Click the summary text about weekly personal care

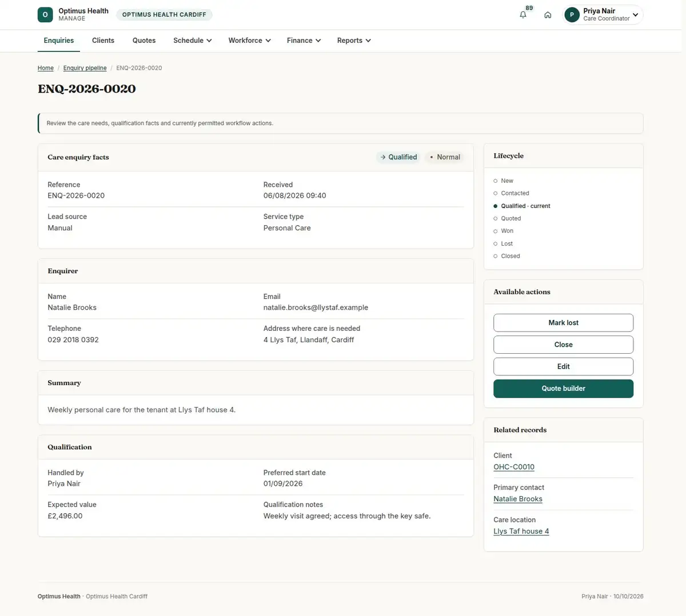142,410
